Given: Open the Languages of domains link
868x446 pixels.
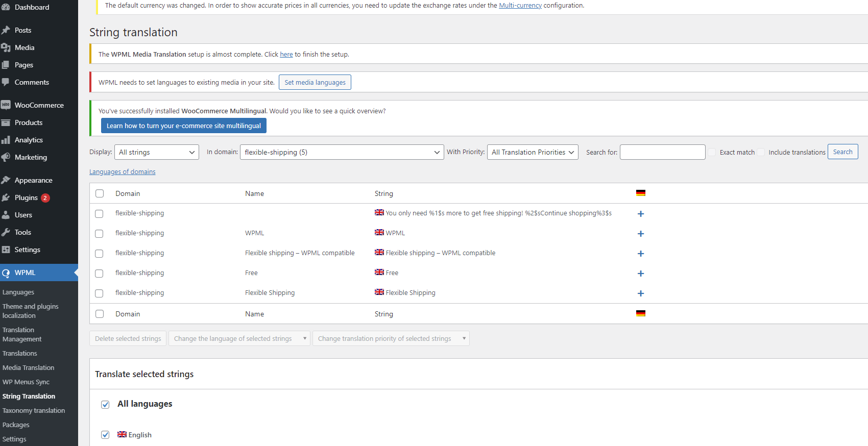Looking at the screenshot, I should pyautogui.click(x=123, y=171).
